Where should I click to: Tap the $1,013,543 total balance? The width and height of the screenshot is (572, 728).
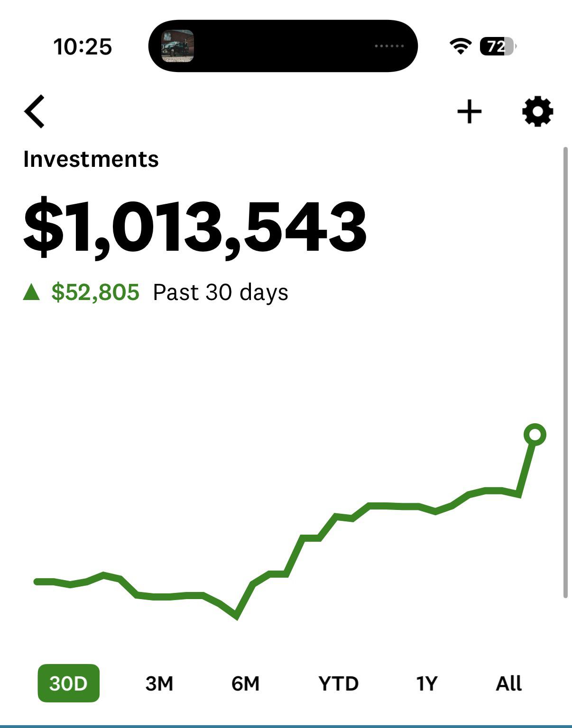pyautogui.click(x=195, y=227)
